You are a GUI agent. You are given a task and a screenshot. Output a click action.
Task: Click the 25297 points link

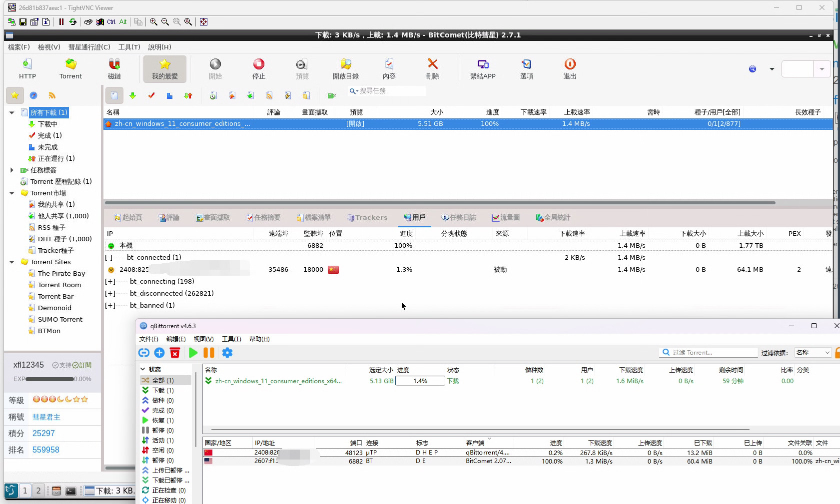pyautogui.click(x=43, y=434)
